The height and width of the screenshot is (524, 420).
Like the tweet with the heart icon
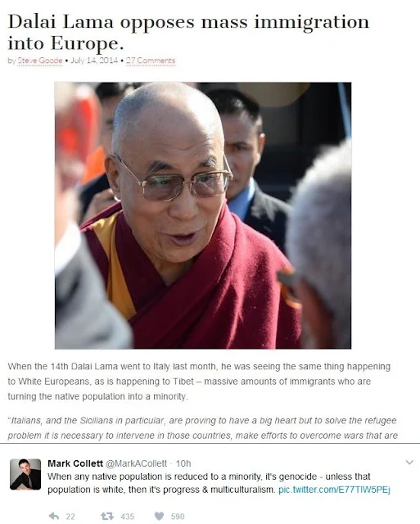(160, 516)
